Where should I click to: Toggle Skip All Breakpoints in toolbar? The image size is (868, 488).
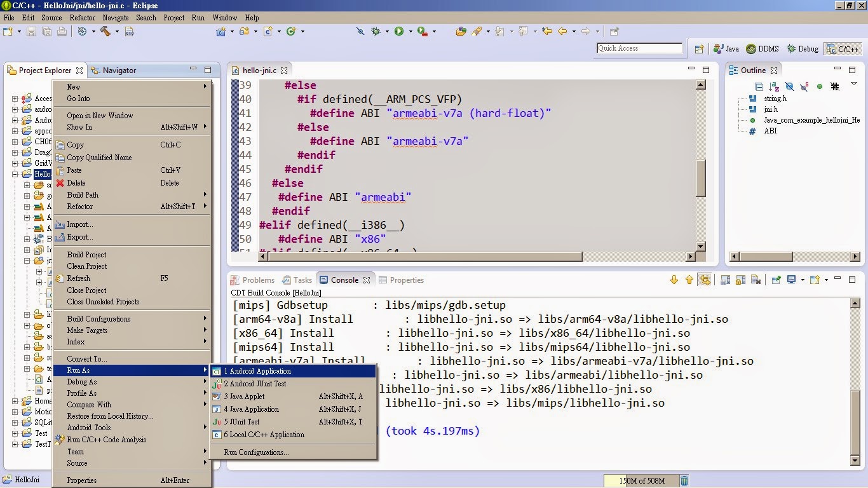click(360, 31)
